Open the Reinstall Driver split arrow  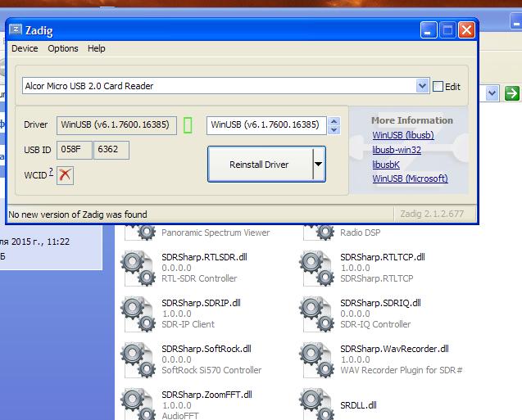(x=318, y=165)
